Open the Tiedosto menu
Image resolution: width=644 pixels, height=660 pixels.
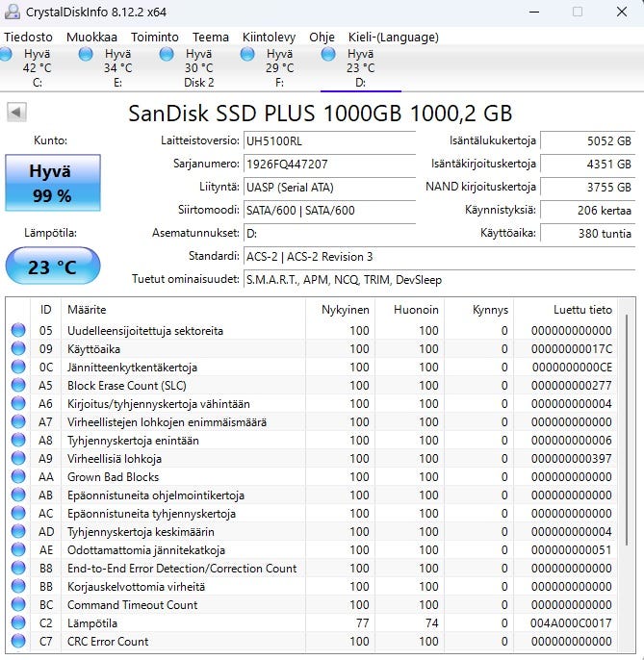tap(29, 37)
